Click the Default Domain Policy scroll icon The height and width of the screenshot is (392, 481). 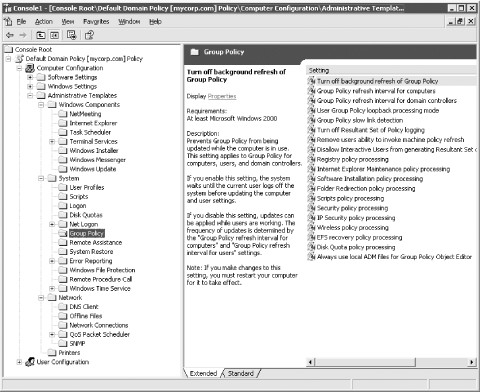[x=20, y=59]
